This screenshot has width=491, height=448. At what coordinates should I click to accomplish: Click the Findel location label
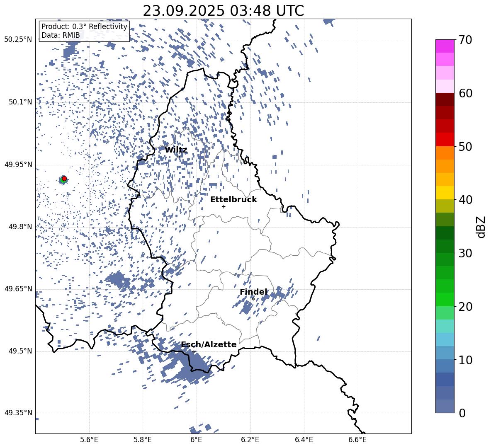point(254,292)
